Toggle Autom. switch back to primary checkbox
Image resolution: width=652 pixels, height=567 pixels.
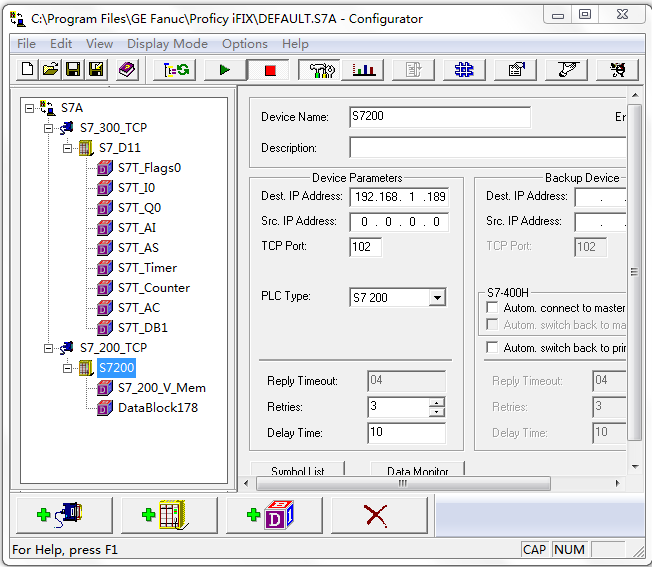pos(492,347)
